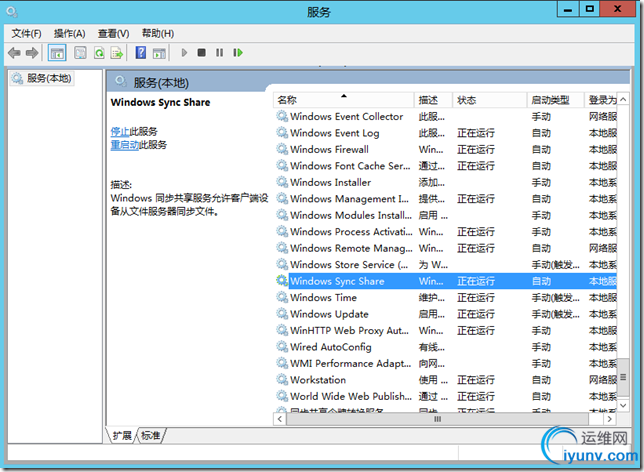This screenshot has width=644, height=472.
Task: Sort by the 登录为 column header
Action: tap(600, 100)
